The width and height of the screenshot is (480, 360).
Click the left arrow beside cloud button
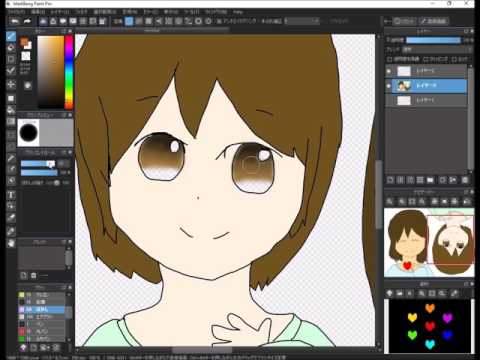pyautogui.click(x=387, y=21)
